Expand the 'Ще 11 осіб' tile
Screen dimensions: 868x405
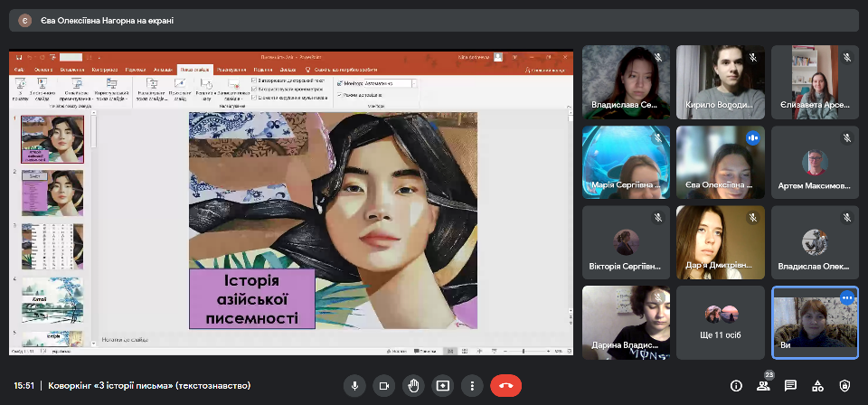click(x=720, y=324)
